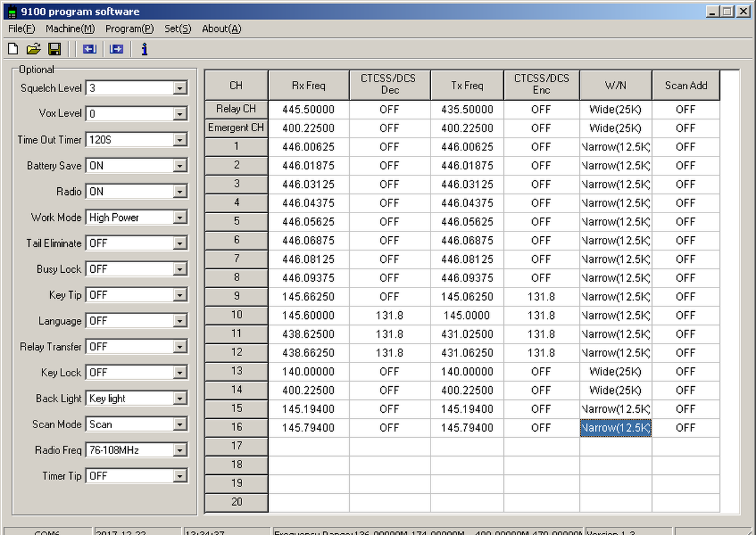Select Rx Freq cell 445.50000
Viewport: 756px width, 535px height.
coord(309,109)
